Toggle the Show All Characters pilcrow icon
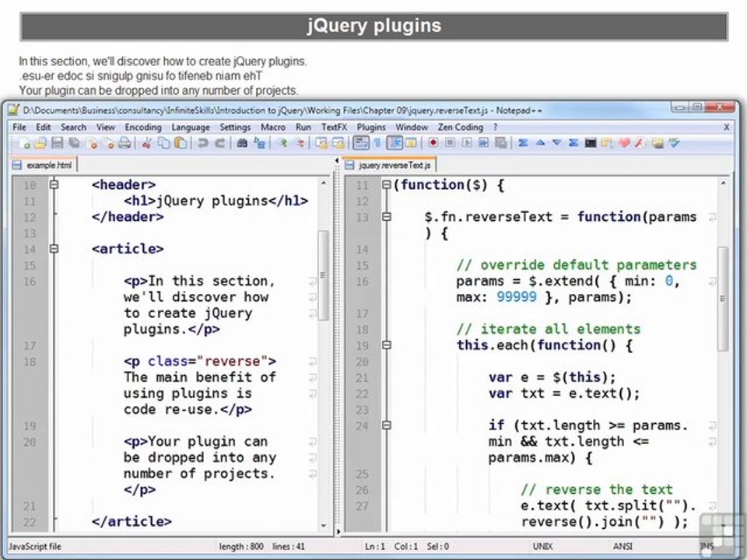 377,143
